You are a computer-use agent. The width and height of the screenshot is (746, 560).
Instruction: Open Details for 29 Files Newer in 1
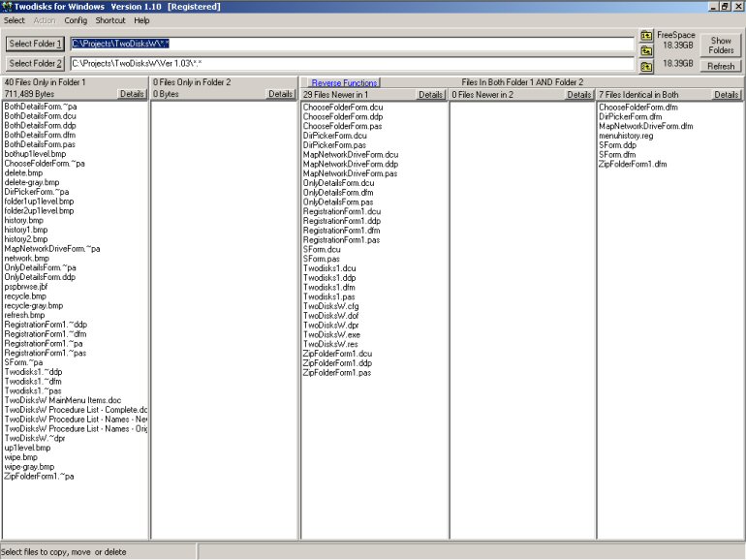tap(431, 95)
